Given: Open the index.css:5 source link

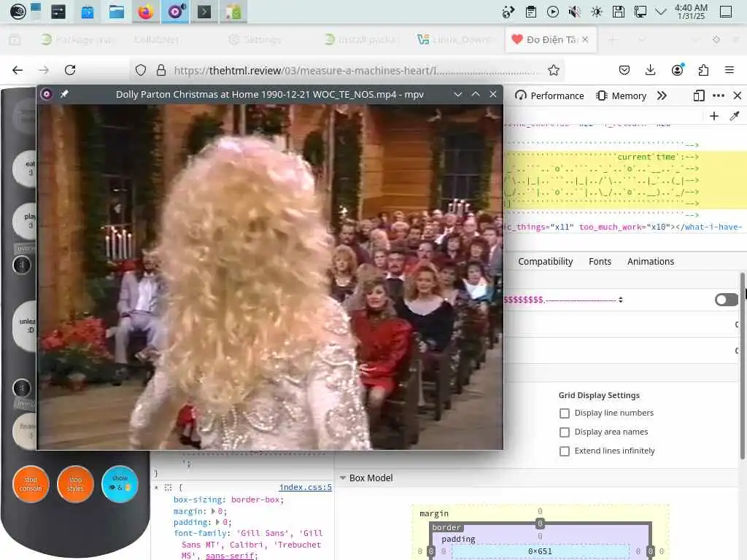Looking at the screenshot, I should point(306,487).
